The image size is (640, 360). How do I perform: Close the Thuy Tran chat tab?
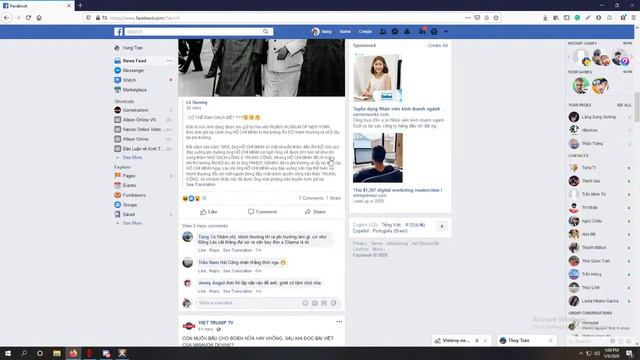[x=551, y=340]
